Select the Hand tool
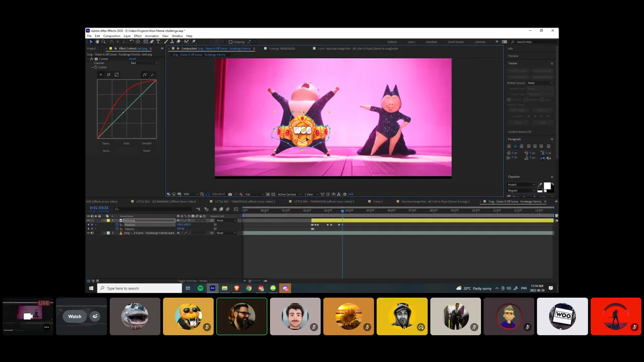 tap(97, 42)
